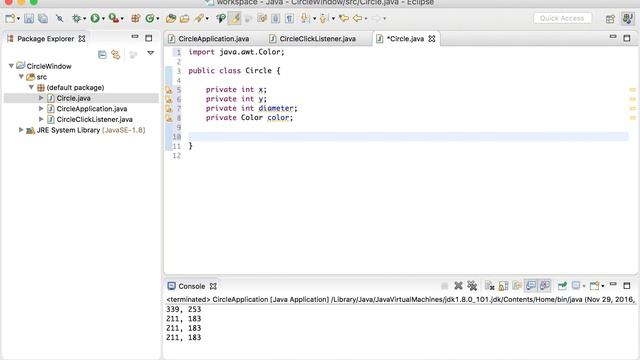This screenshot has width=640, height=360.
Task: Maximize the Console panel
Action: [x=627, y=286]
